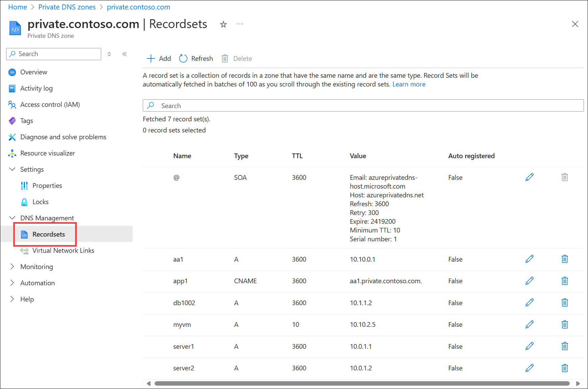Collapse the DNS Management section
The height and width of the screenshot is (389, 588).
(12, 218)
